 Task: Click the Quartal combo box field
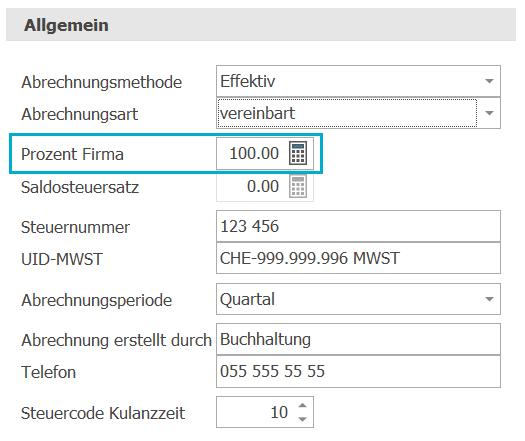(x=358, y=299)
